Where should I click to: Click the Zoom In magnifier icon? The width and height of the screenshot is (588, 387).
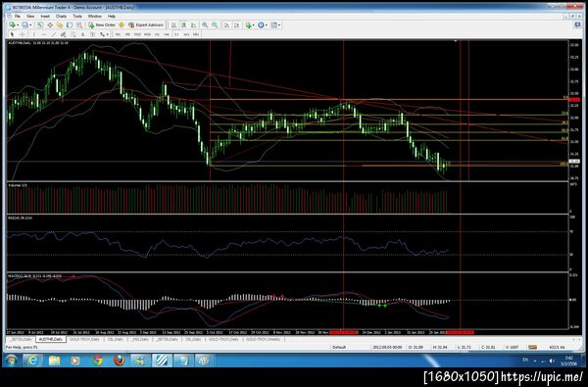205,25
